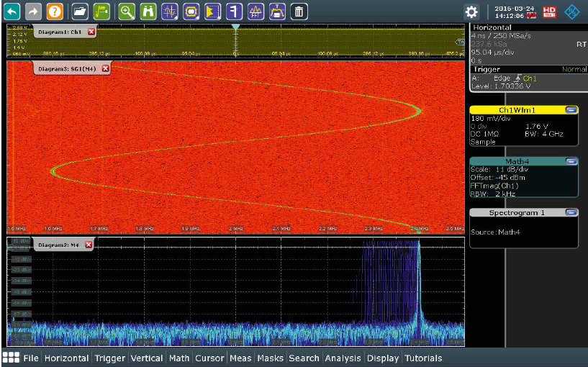The height and width of the screenshot is (367, 588).
Task: Close the Diagram3: SG1(M4) tab
Action: point(105,68)
